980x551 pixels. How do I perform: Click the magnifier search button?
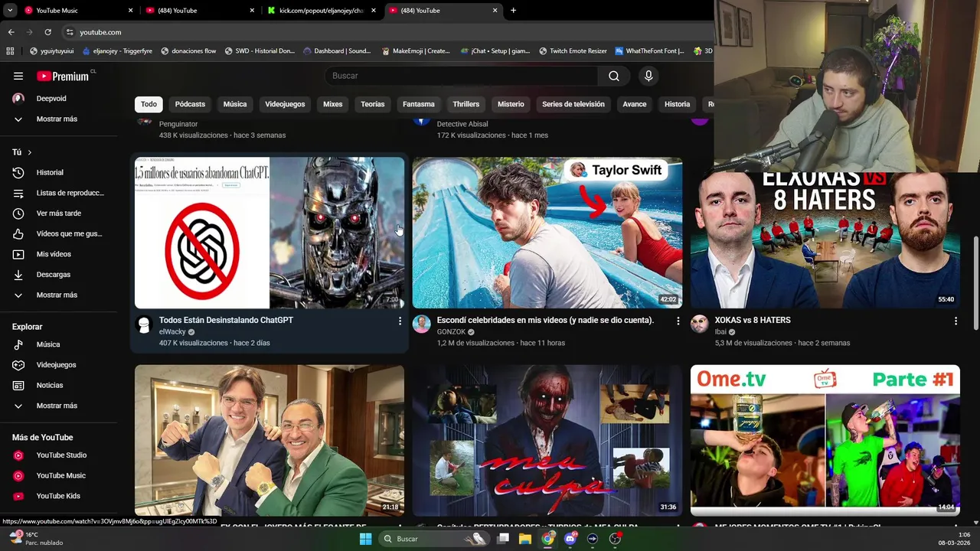coord(614,76)
